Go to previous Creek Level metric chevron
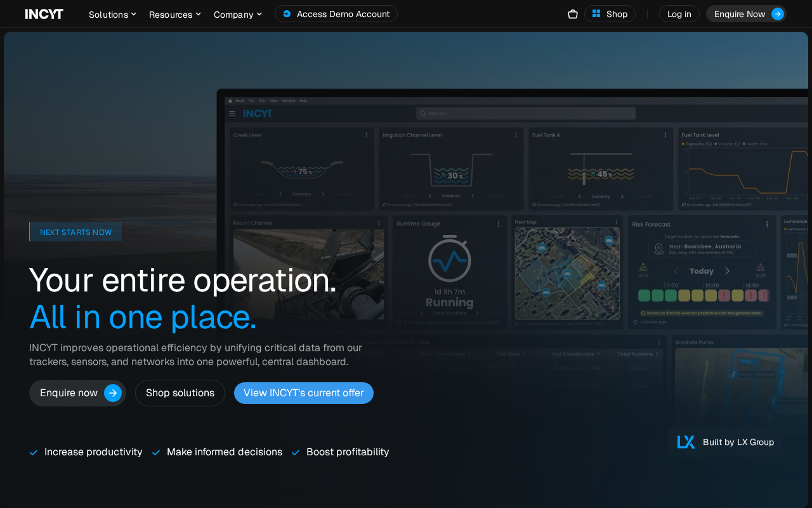This screenshot has width=812, height=508. (280, 194)
